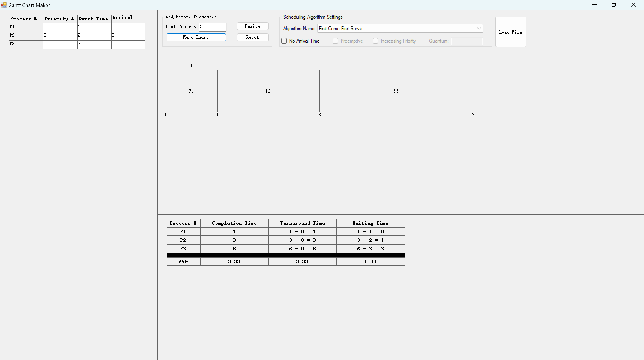This screenshot has height=360, width=644.
Task: Edit P1 Burst Time cell
Action: coord(94,27)
